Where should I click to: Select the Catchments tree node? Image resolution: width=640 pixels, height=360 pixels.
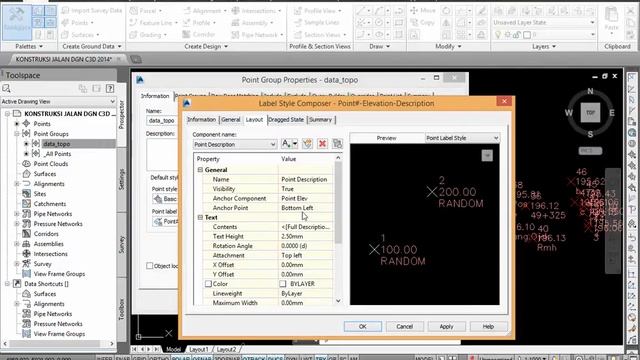(50, 204)
